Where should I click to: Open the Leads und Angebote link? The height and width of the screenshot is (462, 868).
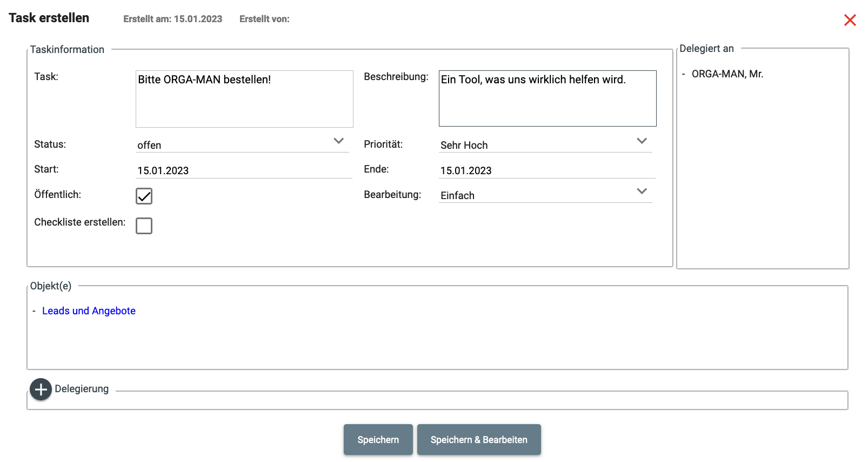(89, 311)
